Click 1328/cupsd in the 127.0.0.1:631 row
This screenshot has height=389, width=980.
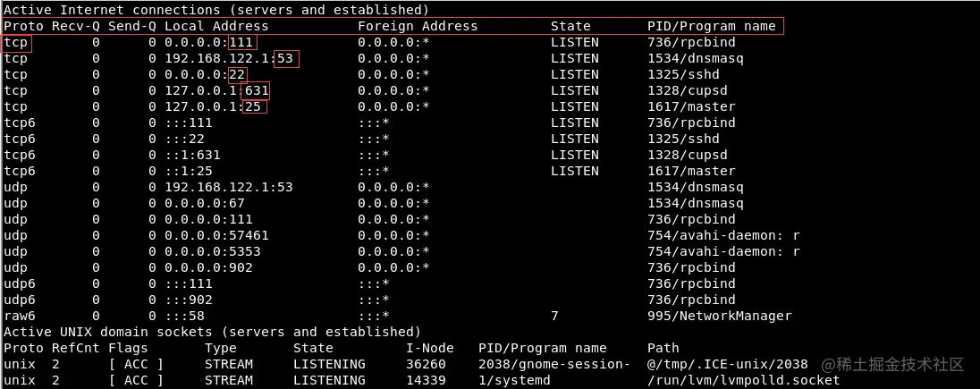[688, 90]
